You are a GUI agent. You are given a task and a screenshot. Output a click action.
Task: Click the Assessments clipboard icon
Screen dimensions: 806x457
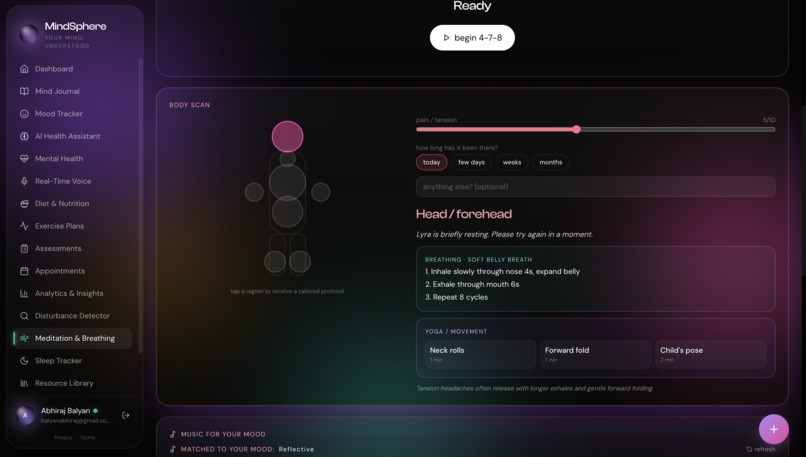click(x=24, y=248)
